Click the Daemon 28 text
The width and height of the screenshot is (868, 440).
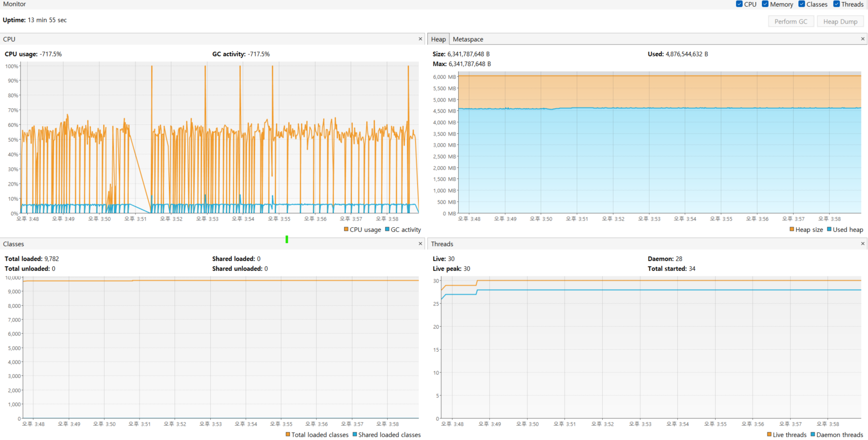[x=665, y=258]
